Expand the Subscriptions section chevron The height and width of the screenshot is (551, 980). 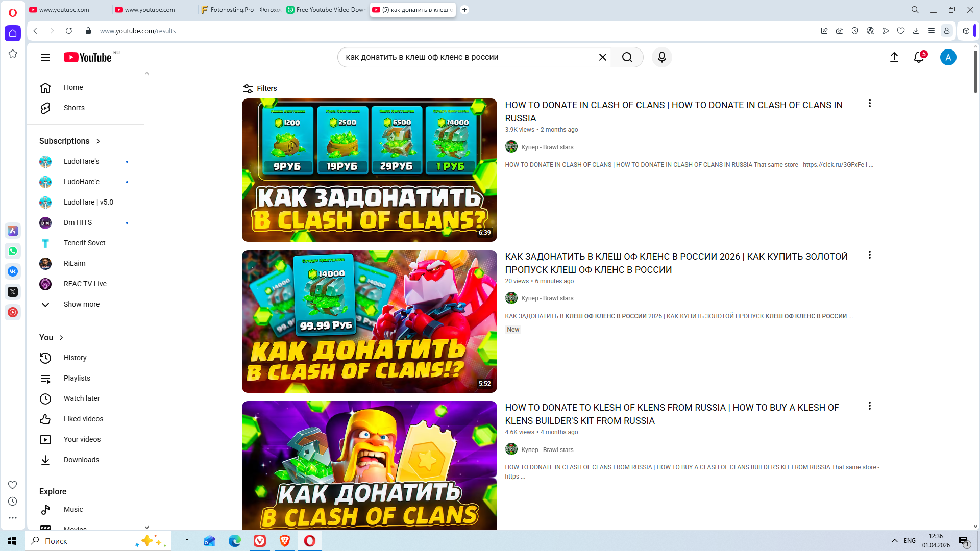pyautogui.click(x=98, y=141)
